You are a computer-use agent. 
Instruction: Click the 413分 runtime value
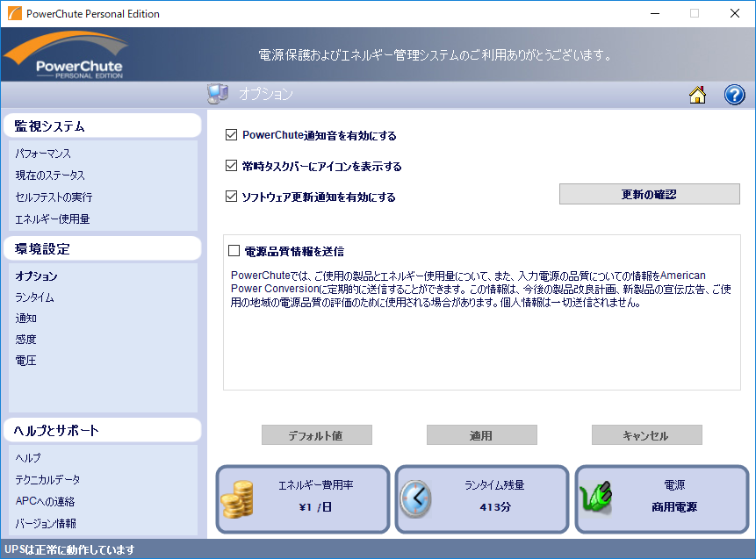tap(495, 507)
